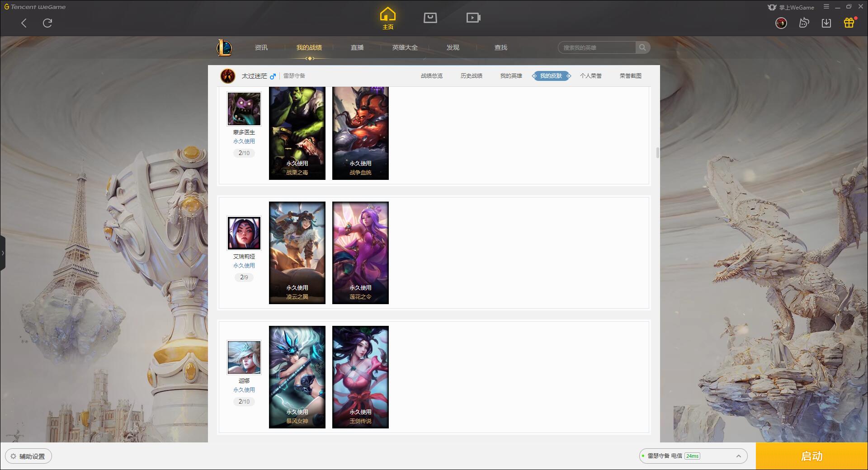Click the 24ms latency indicator

pos(692,456)
